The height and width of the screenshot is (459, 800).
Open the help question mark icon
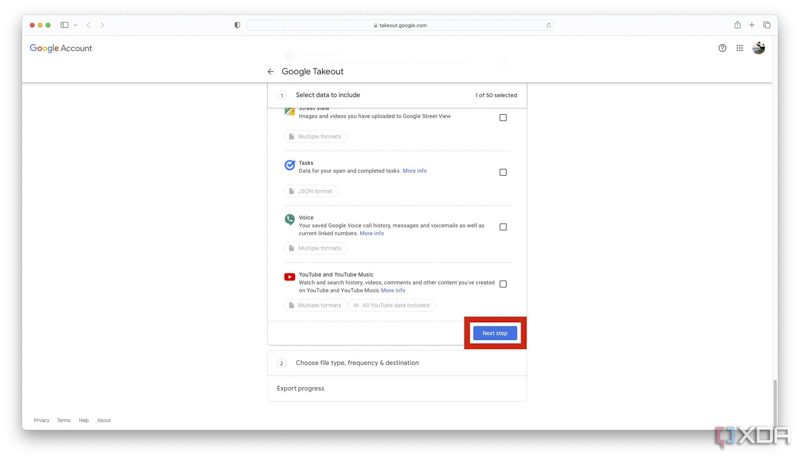[x=722, y=48]
